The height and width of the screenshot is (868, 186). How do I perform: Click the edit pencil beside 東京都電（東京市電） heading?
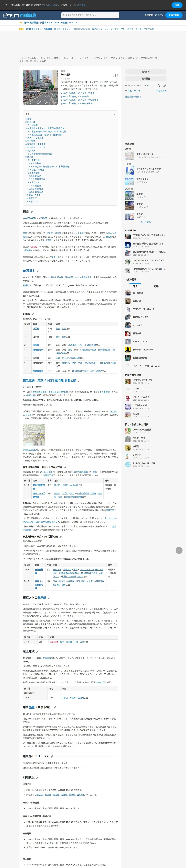55,707
